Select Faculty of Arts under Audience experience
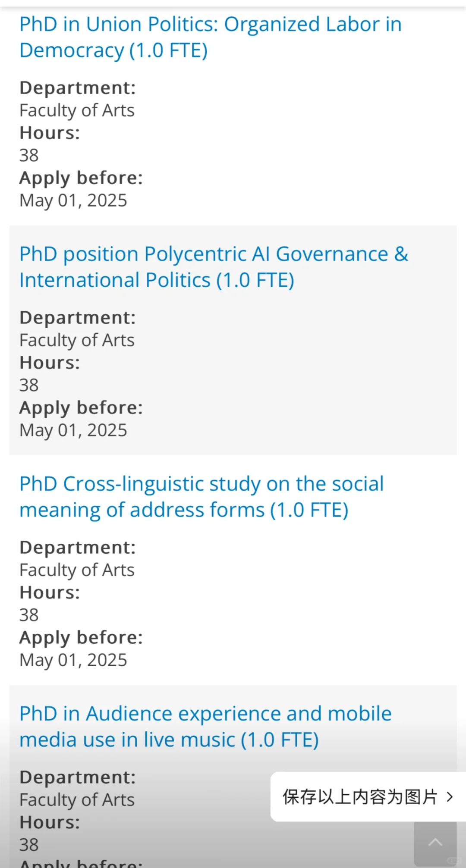 [x=77, y=800]
